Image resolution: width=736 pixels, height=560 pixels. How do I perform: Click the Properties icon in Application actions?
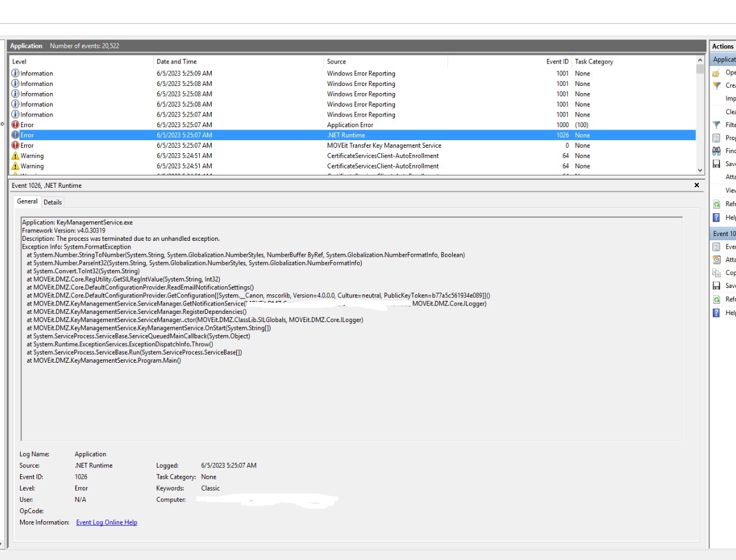[x=716, y=138]
